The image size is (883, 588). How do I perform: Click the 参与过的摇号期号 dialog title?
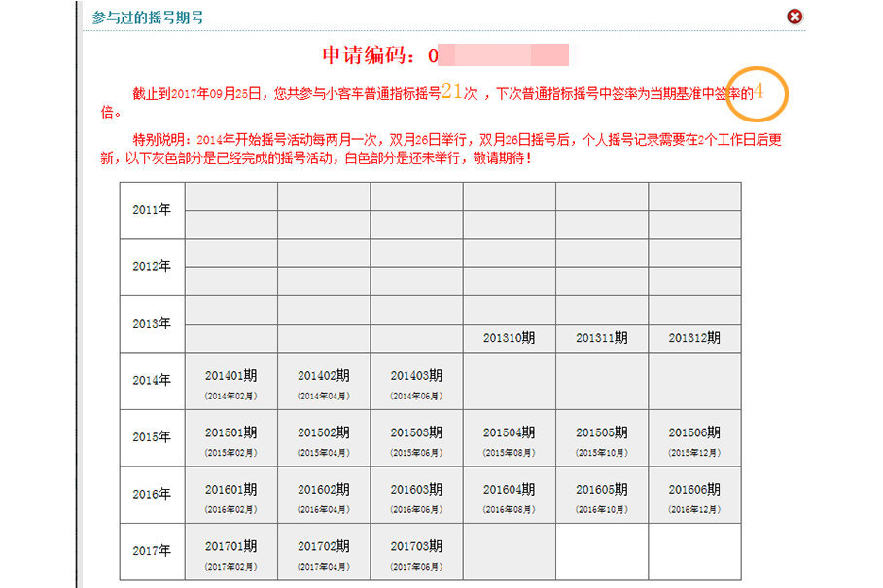(148, 18)
